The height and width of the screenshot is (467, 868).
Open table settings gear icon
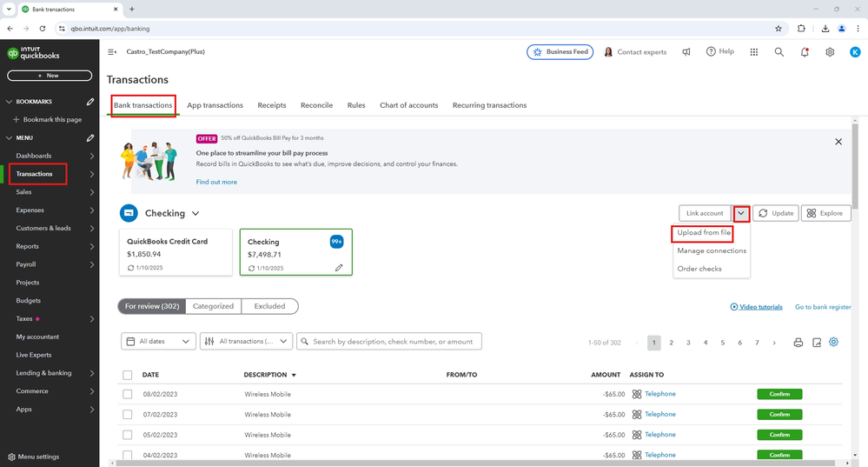point(833,342)
